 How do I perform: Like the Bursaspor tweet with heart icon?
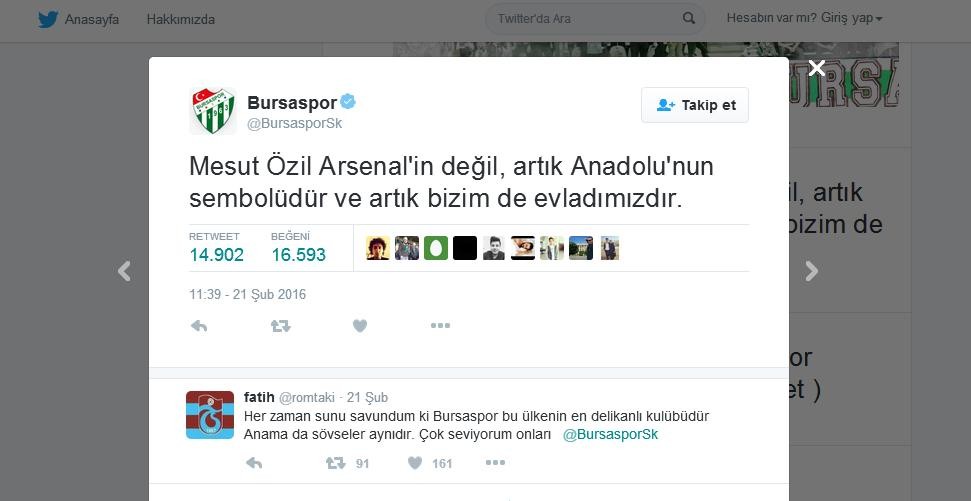tap(360, 326)
